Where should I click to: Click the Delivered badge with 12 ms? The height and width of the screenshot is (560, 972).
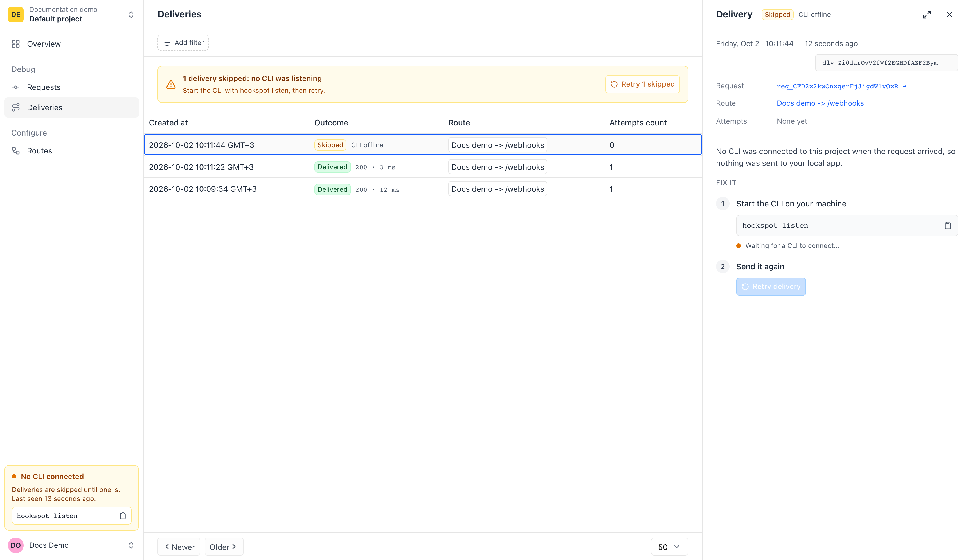tap(332, 189)
